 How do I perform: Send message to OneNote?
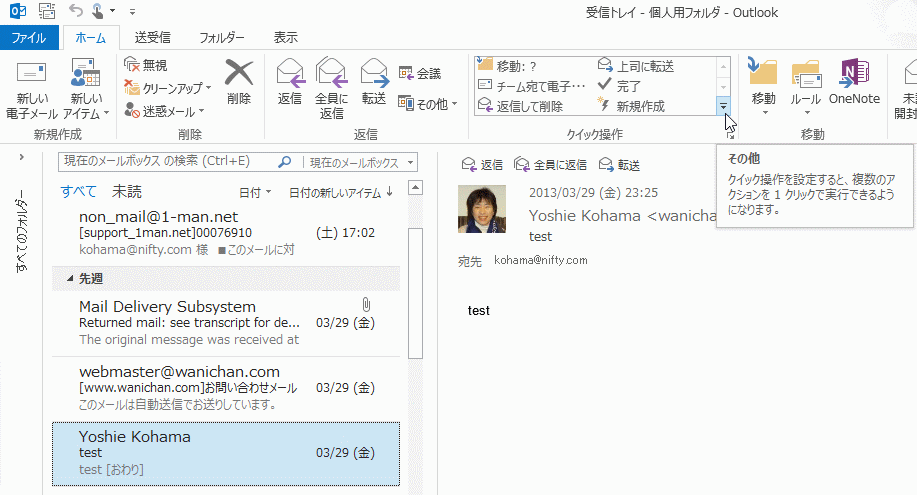[x=854, y=82]
